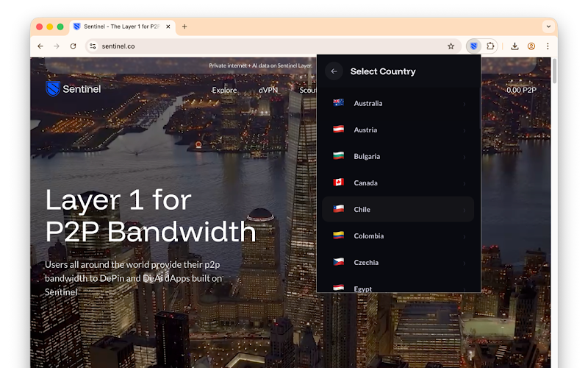Go back with the browser back arrow
Image resolution: width=588 pixels, height=368 pixels.
pyautogui.click(x=40, y=46)
